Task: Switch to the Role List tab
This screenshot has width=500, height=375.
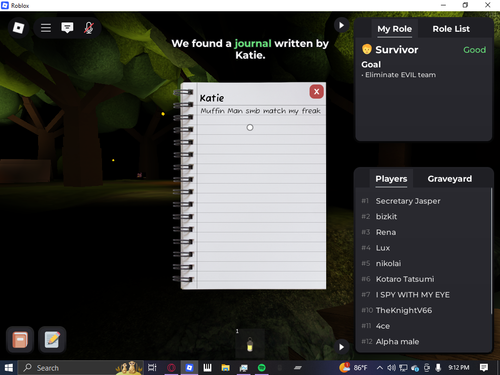Action: (x=451, y=29)
